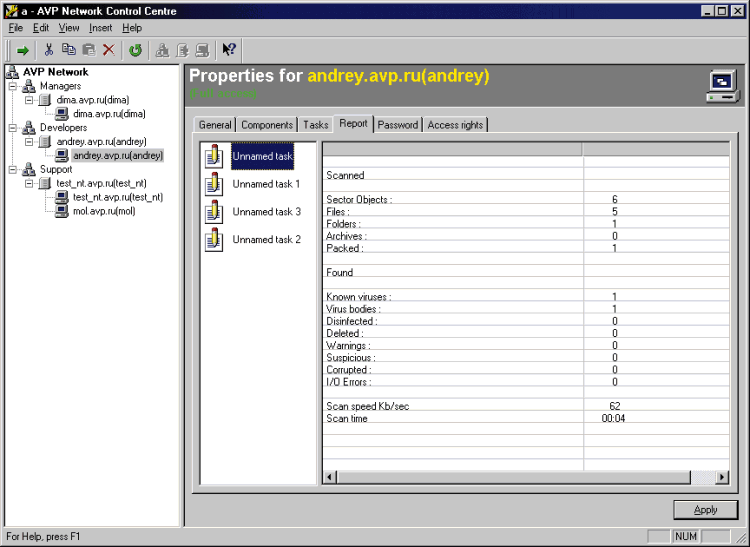Collapse the andrey.avp.ru(andrey) server node
This screenshot has width=750, height=547.
point(30,142)
